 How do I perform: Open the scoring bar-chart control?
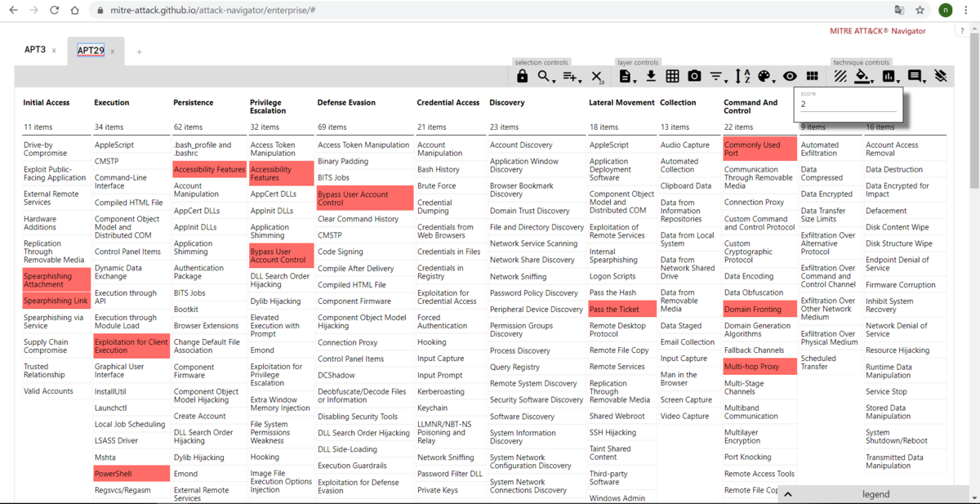[x=889, y=76]
